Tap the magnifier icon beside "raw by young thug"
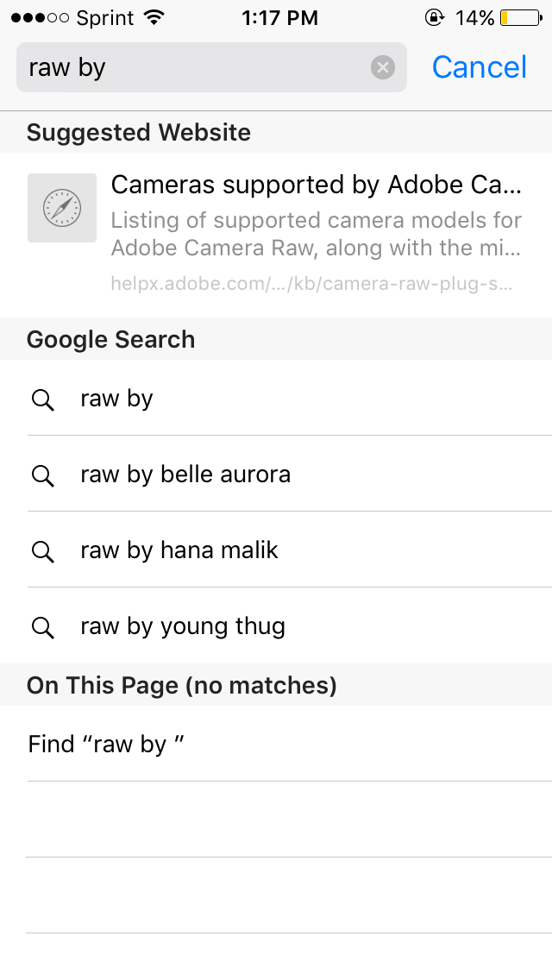This screenshot has width=552, height=980. 42,627
